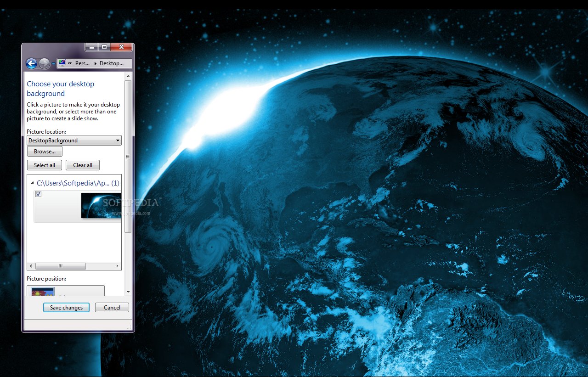Click the greyed Forward arrow button

pos(44,63)
